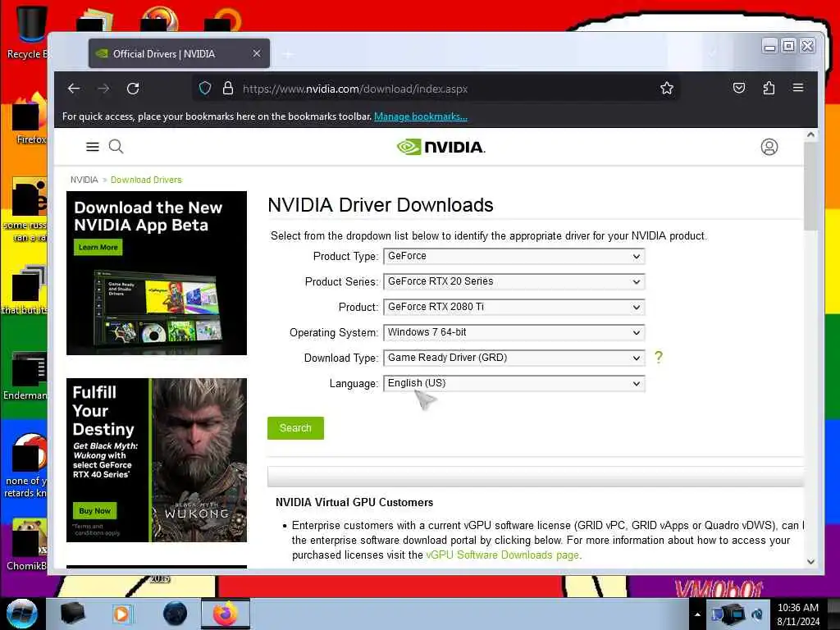Click the NVIDIA Virtual GPU Customers heading
The image size is (840, 630).
[354, 502]
